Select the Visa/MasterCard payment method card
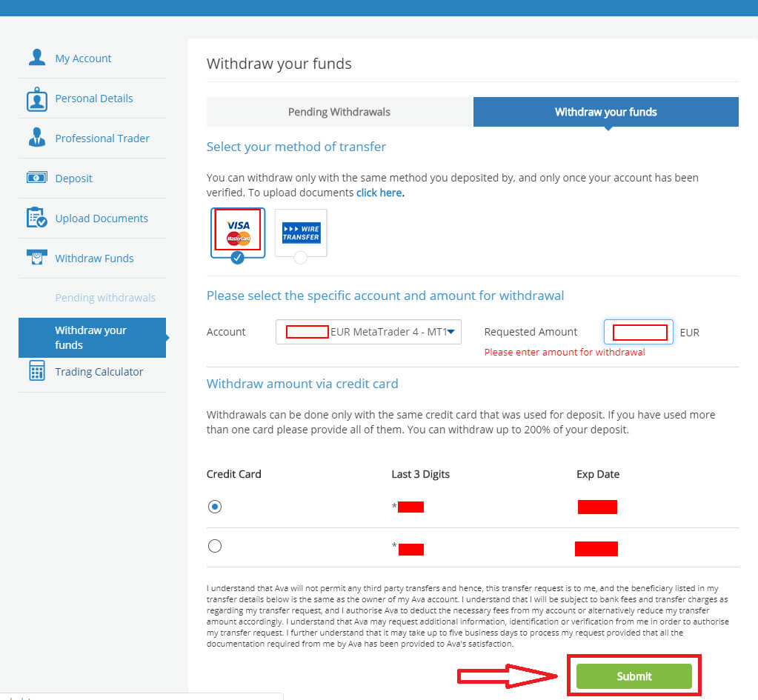 coord(237,232)
